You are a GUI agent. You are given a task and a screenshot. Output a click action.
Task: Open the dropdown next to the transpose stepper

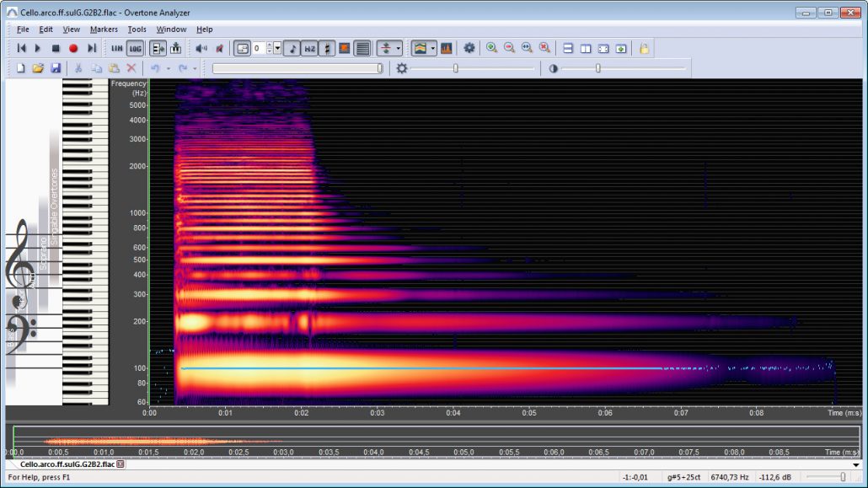click(276, 48)
